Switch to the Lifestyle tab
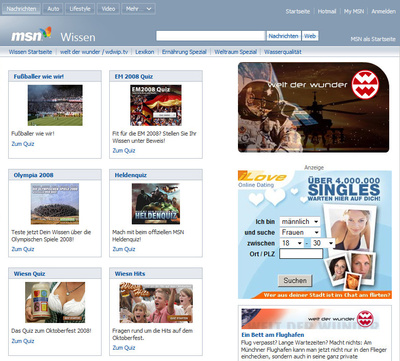400x361 pixels. [80, 9]
